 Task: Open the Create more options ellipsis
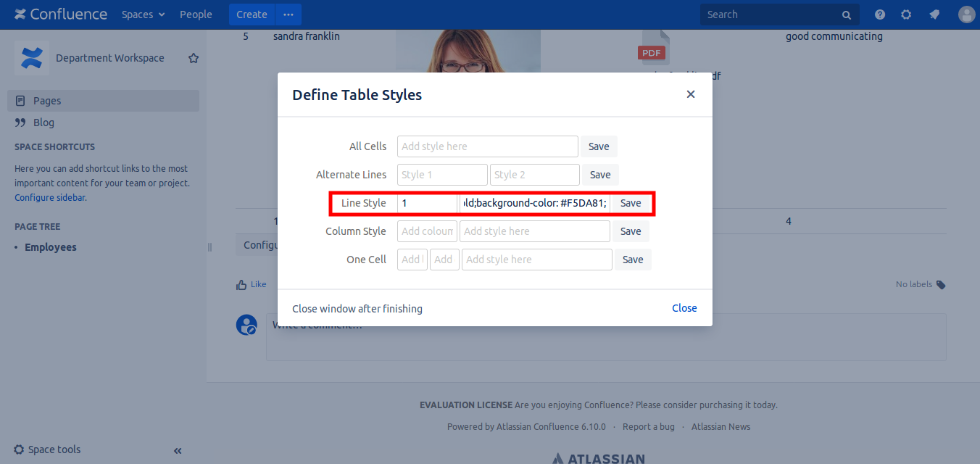(288, 14)
